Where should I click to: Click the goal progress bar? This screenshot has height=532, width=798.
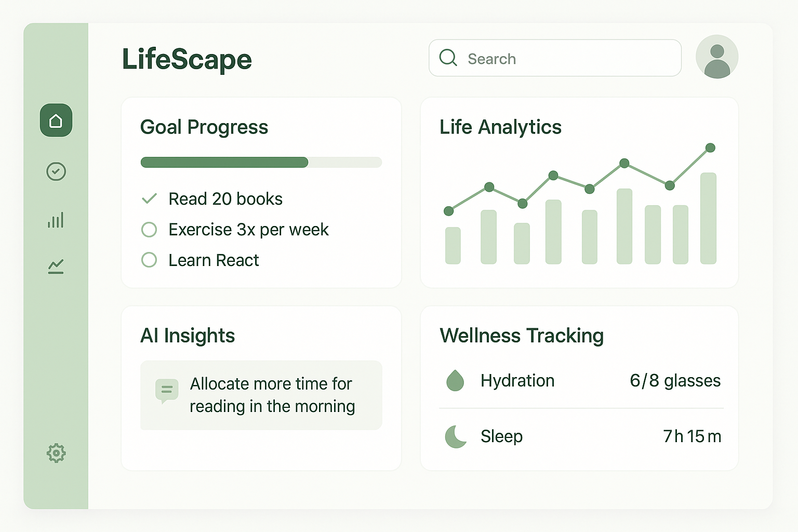tap(261, 163)
